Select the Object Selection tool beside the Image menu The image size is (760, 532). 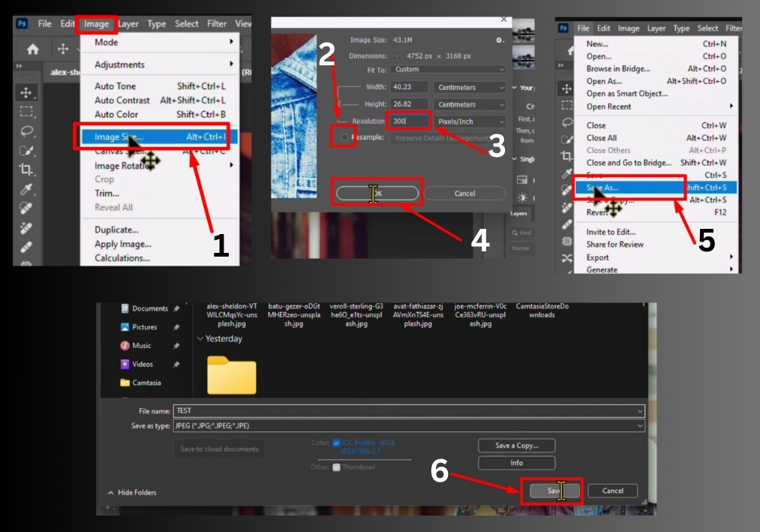tap(26, 150)
